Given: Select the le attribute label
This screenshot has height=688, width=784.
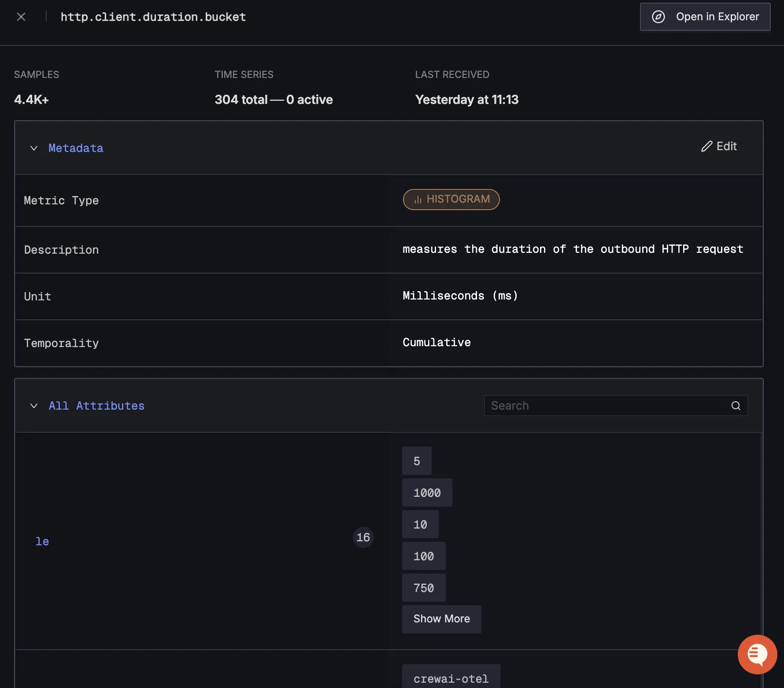Looking at the screenshot, I should [42, 541].
